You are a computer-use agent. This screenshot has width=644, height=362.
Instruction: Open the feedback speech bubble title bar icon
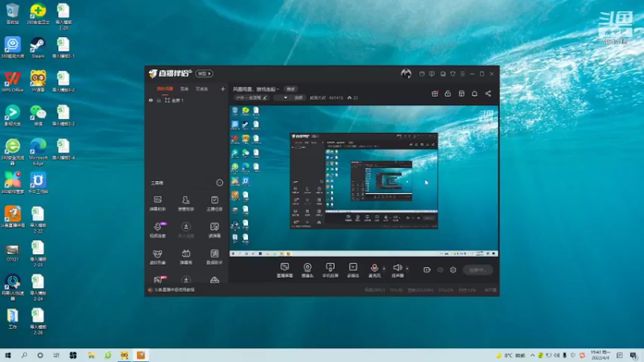pyautogui.click(x=431, y=74)
